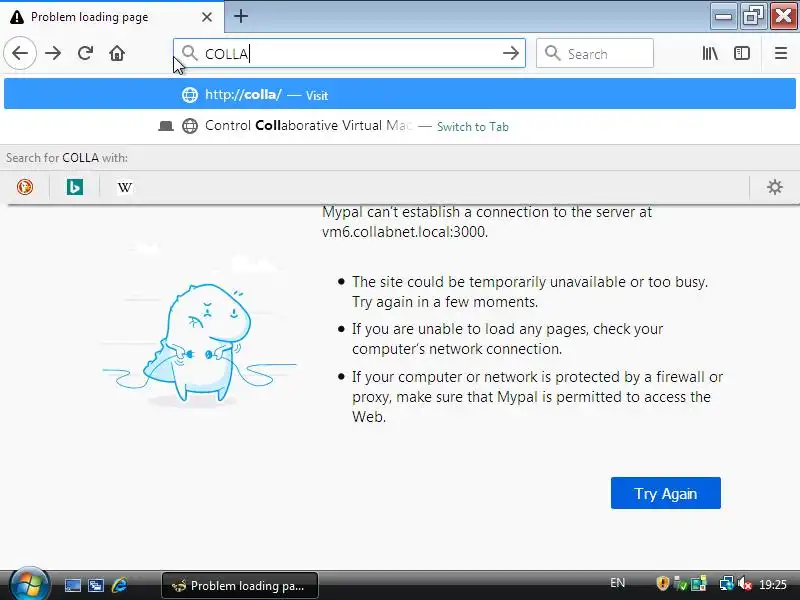Viewport: 800px width, 600px height.
Task: Open the home page
Action: coord(117,53)
